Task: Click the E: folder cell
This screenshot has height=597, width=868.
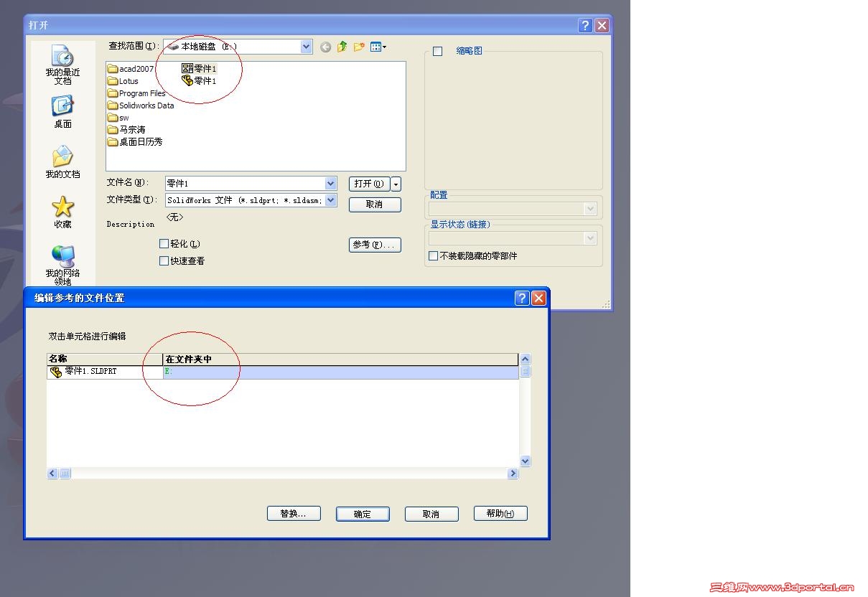Action: pyautogui.click(x=341, y=372)
